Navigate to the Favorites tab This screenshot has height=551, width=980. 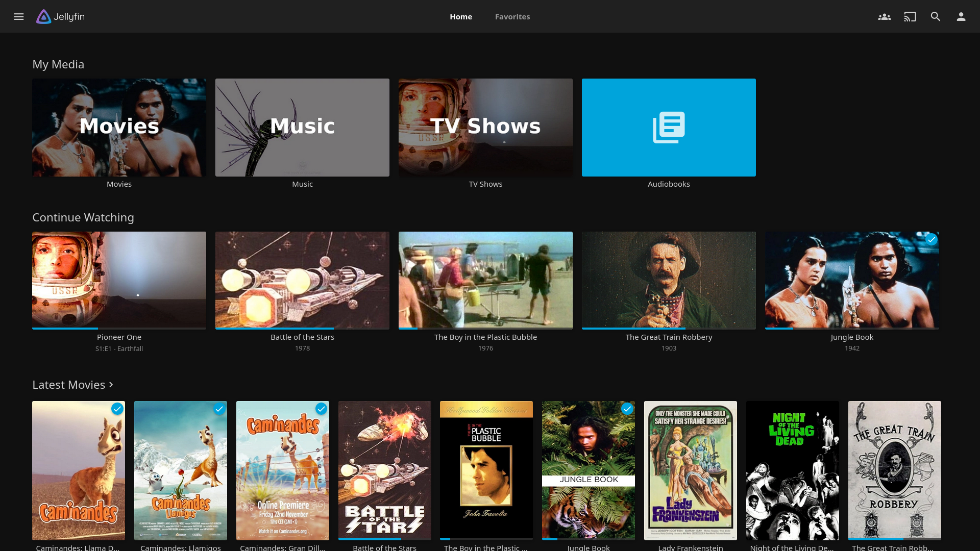pyautogui.click(x=512, y=16)
